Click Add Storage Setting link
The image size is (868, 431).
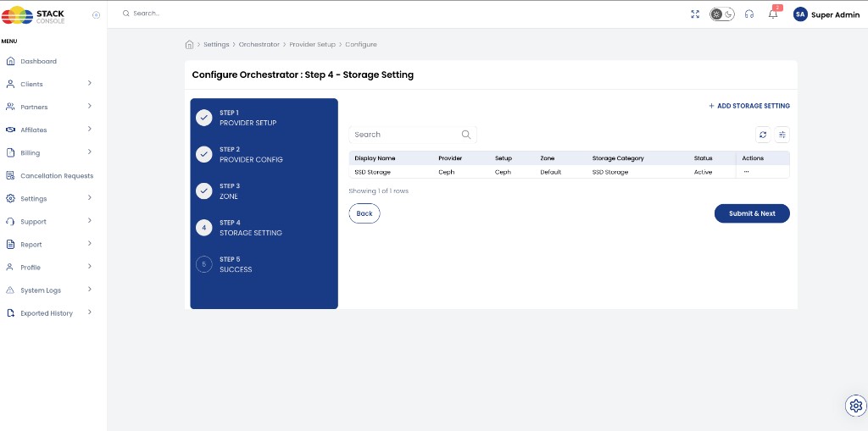[749, 106]
